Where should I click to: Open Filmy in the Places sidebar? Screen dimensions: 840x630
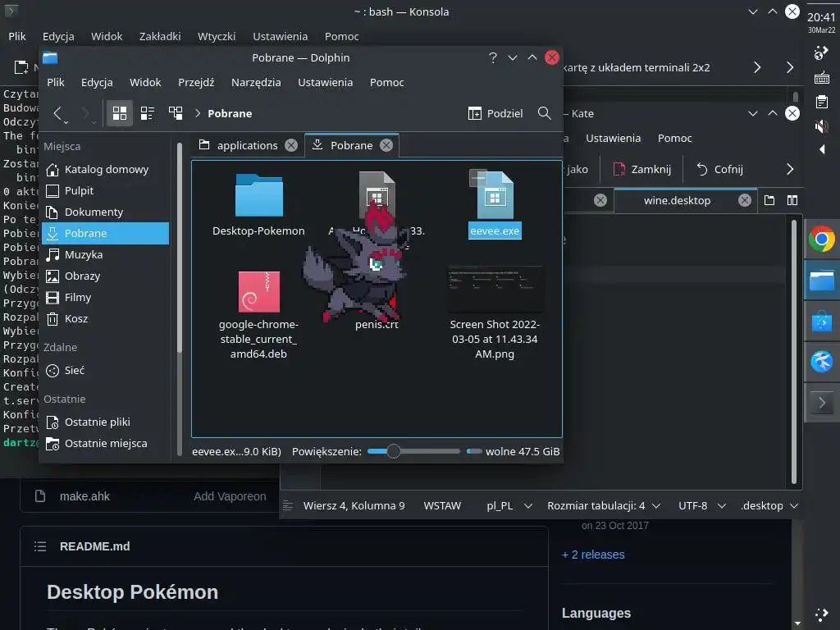point(106,298)
